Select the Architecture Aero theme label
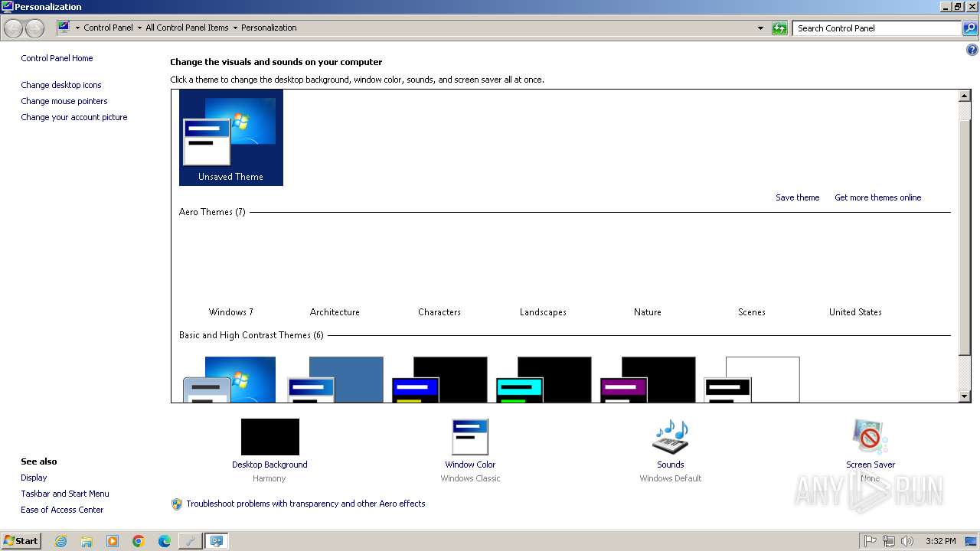Image resolution: width=980 pixels, height=551 pixels. [x=335, y=312]
